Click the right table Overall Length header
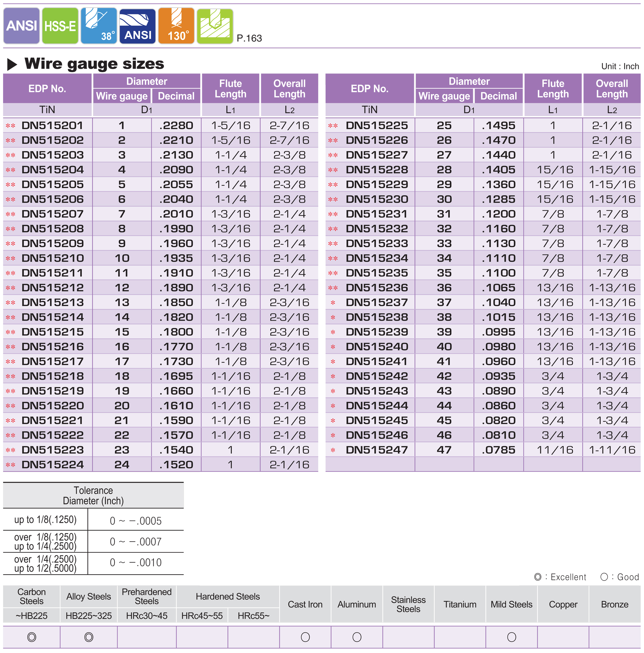Image resolution: width=644 pixels, height=653 pixels. [x=612, y=89]
